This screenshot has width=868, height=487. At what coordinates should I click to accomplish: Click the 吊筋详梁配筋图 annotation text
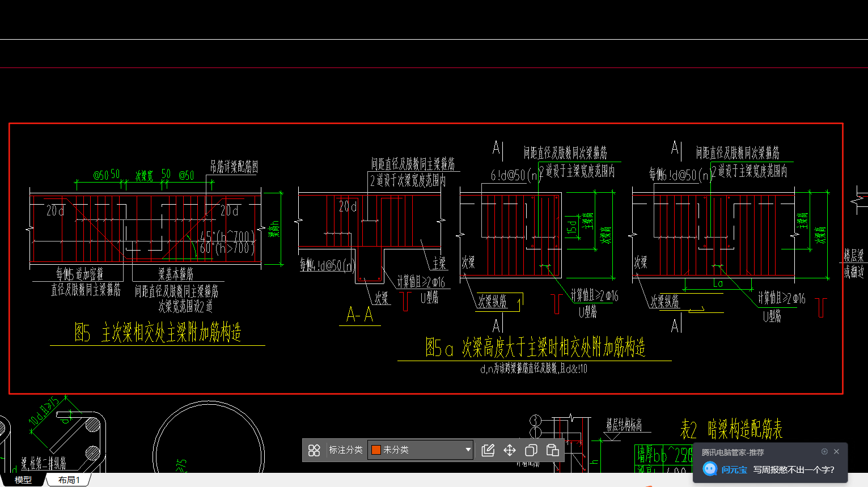click(234, 167)
